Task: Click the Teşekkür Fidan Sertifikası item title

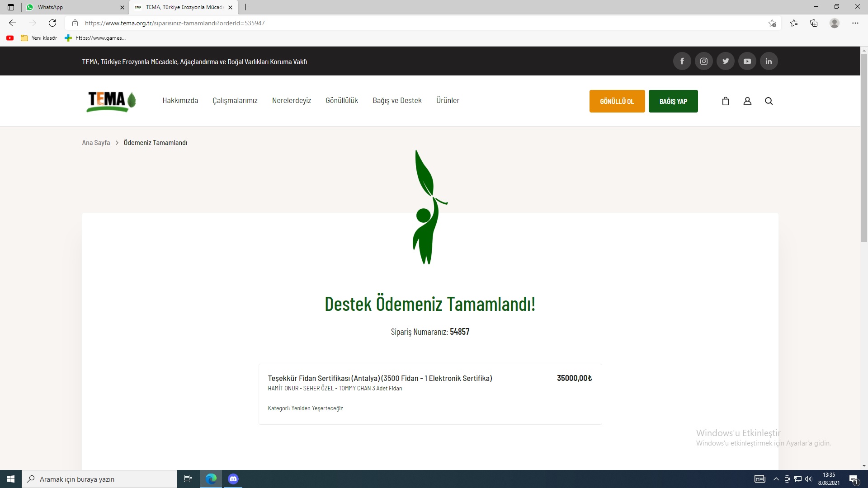Action: [380, 378]
